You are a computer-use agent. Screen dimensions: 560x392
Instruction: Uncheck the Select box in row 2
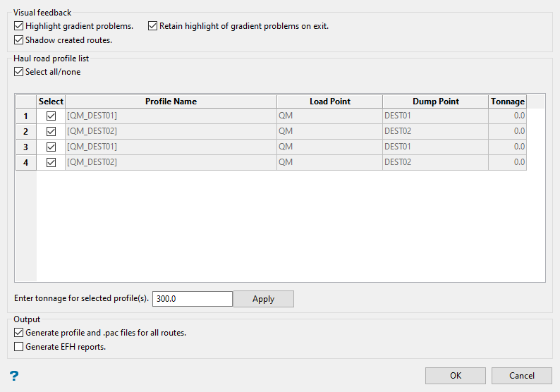click(51, 131)
